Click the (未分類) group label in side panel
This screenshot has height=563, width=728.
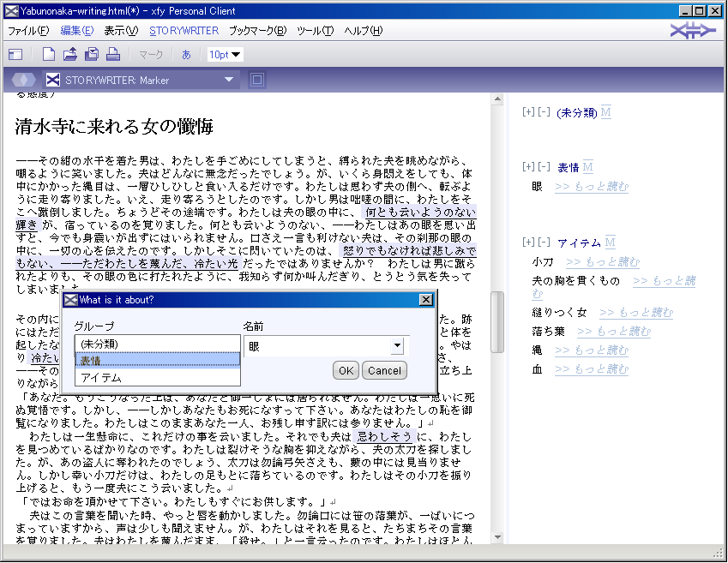(576, 112)
